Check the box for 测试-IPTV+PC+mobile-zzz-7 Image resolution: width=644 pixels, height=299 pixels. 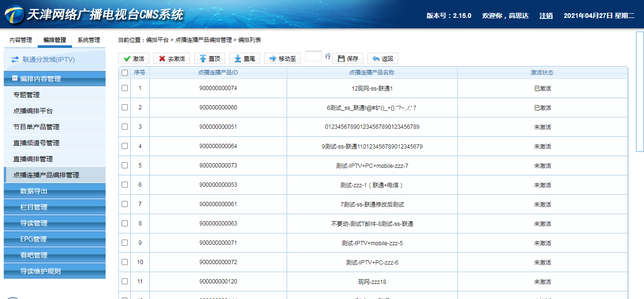[124, 165]
